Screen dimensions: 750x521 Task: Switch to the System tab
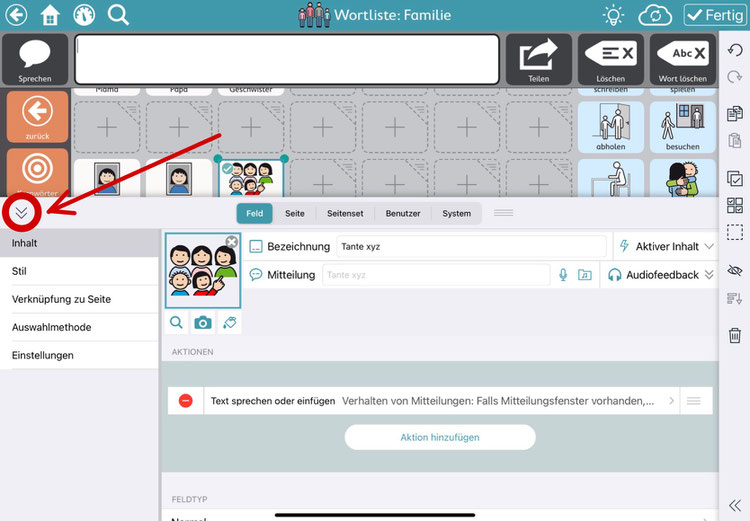pyautogui.click(x=456, y=213)
